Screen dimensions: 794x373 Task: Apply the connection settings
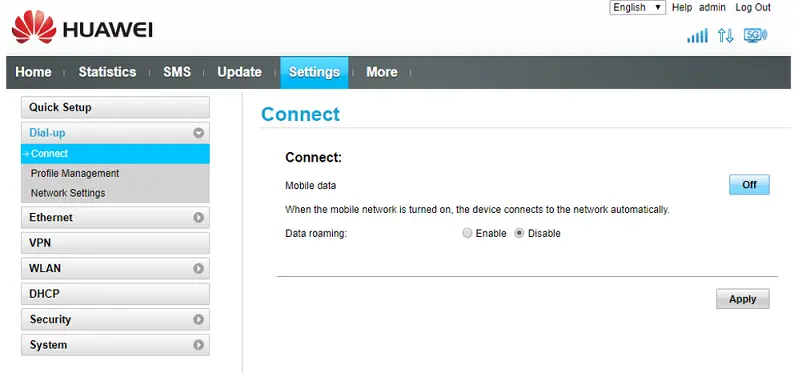click(743, 299)
